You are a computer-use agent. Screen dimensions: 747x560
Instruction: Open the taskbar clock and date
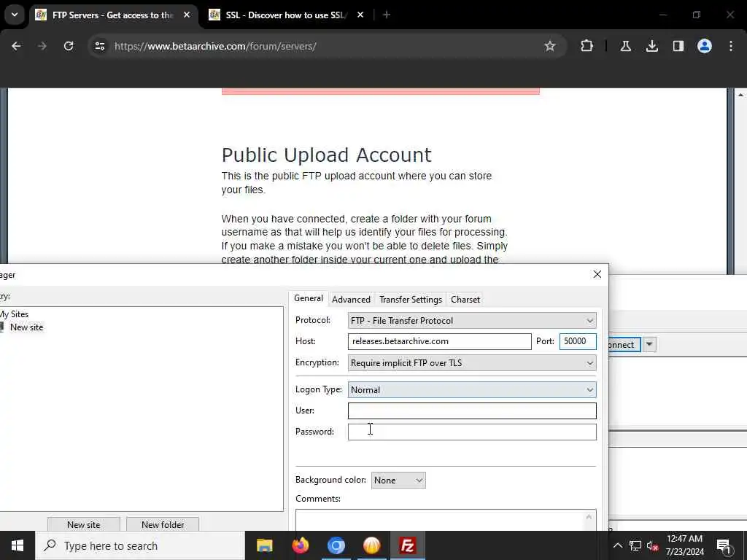tap(684, 545)
